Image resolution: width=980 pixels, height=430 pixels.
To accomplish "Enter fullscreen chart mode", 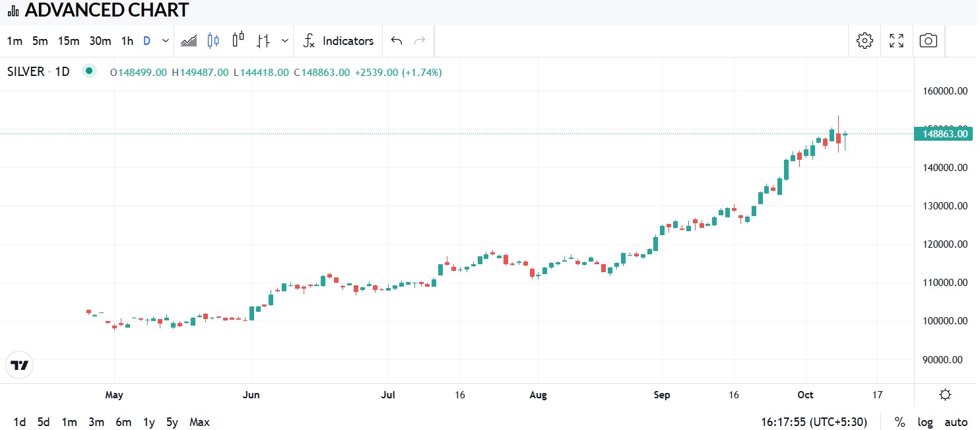I will click(x=896, y=41).
